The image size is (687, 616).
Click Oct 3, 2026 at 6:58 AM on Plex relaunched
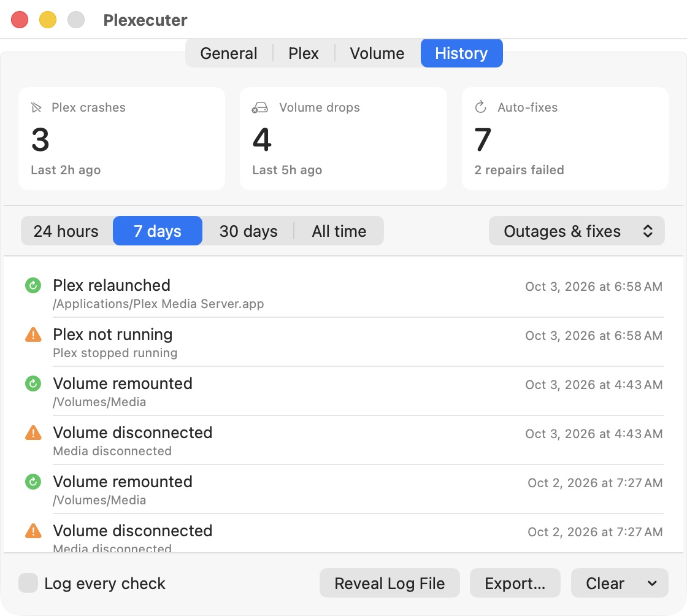(594, 287)
